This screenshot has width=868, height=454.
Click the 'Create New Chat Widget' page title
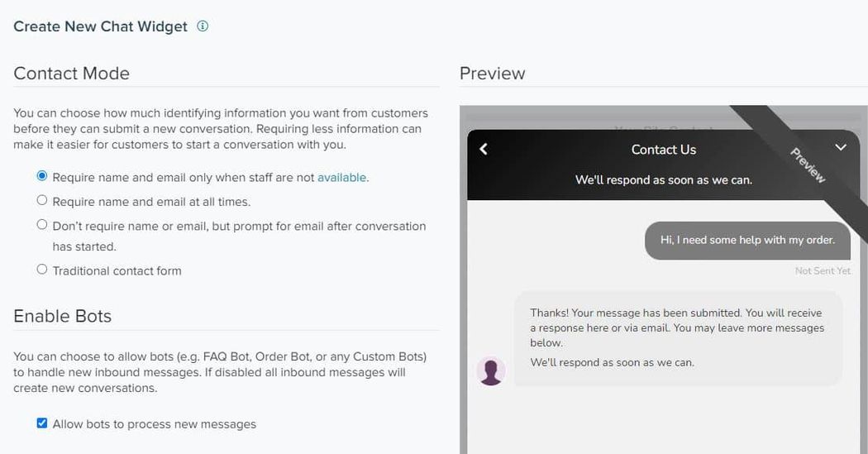(100, 26)
